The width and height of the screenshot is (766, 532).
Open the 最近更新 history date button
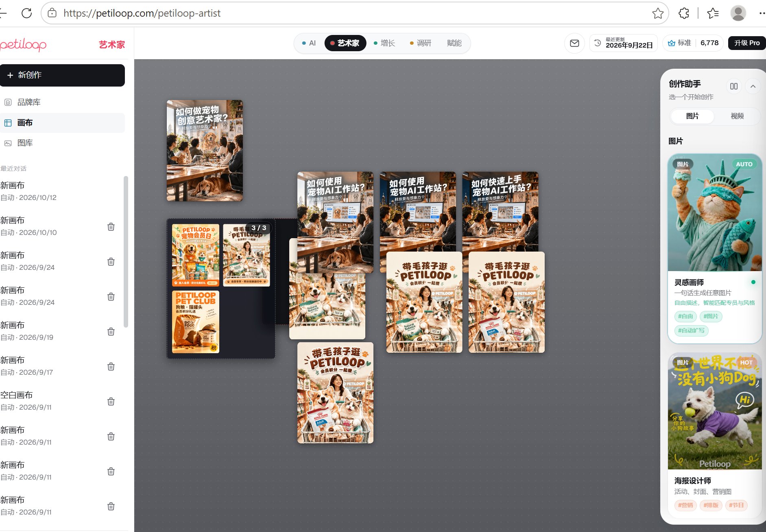tap(624, 43)
